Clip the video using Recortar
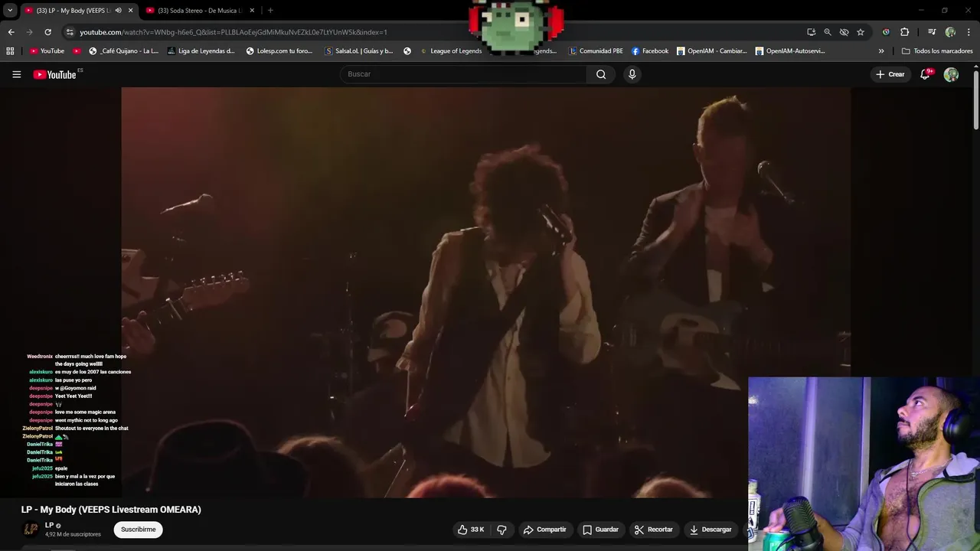Viewport: 980px width, 551px height. pos(654,530)
